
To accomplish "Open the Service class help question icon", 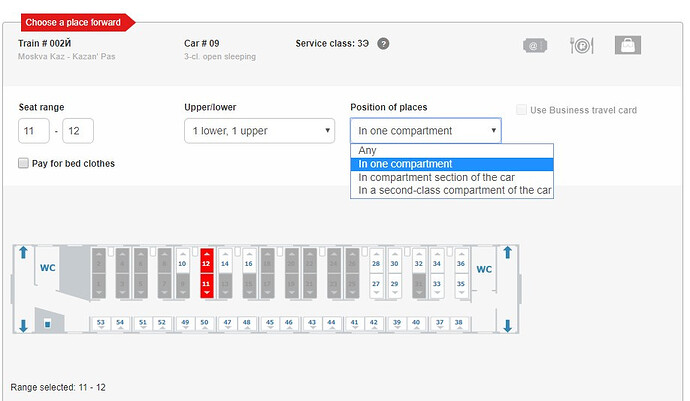I will pyautogui.click(x=383, y=44).
